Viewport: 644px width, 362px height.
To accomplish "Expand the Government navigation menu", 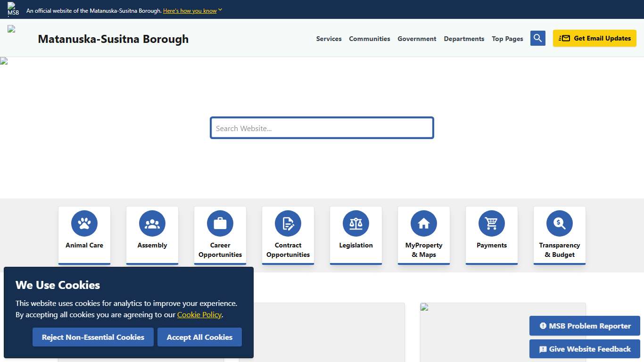I will coord(417,39).
